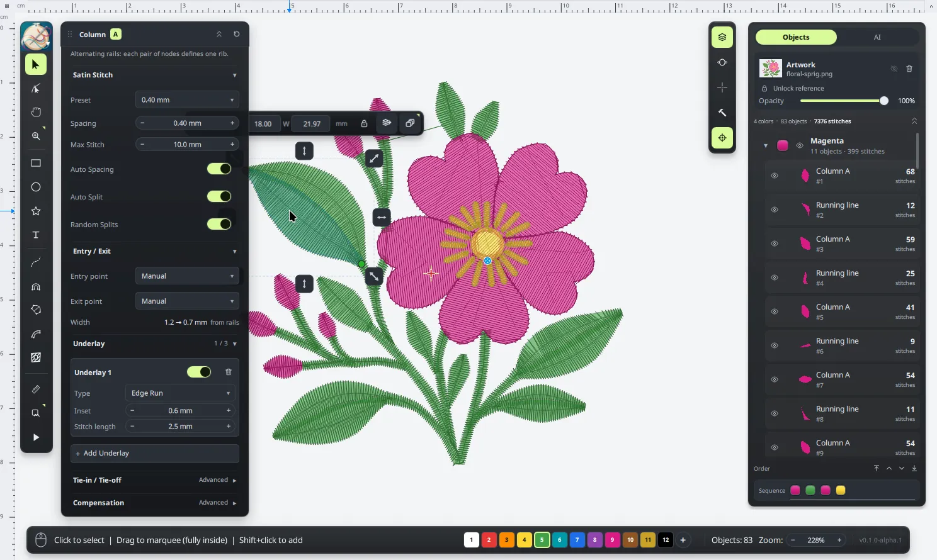Reset the Column panel settings
Screen dimensions: 937x560
click(x=237, y=34)
